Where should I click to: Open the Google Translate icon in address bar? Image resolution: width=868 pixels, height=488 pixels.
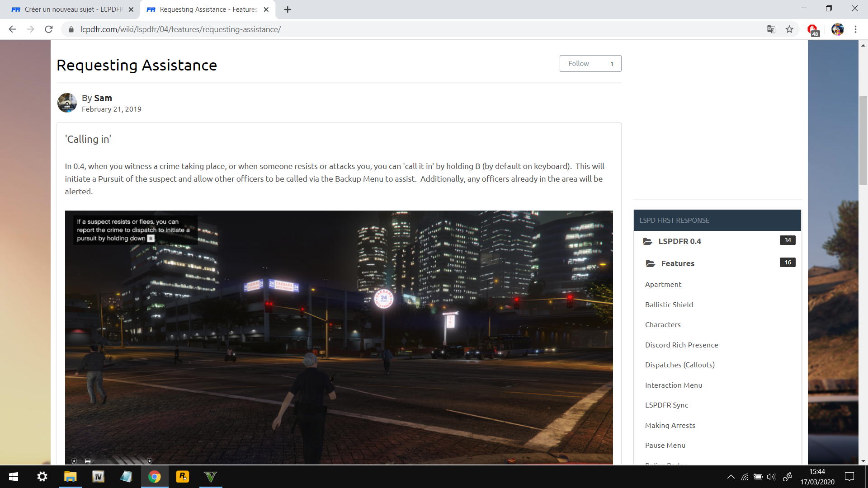click(771, 29)
